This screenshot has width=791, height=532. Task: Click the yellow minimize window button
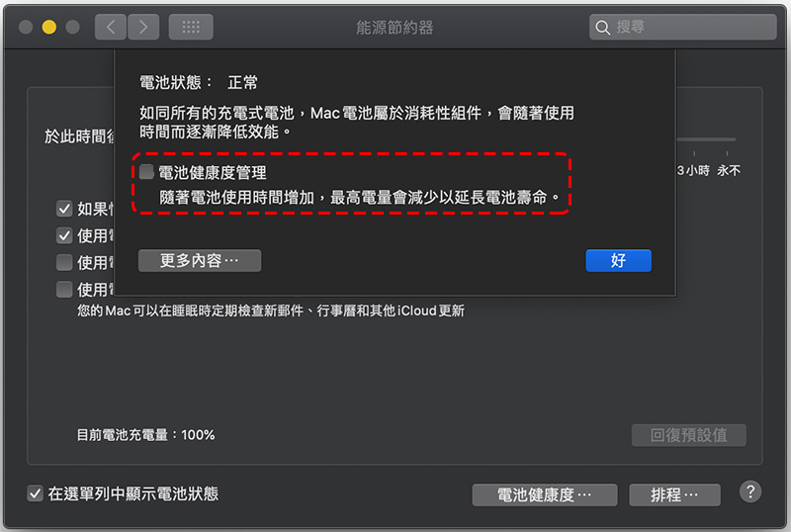click(48, 27)
